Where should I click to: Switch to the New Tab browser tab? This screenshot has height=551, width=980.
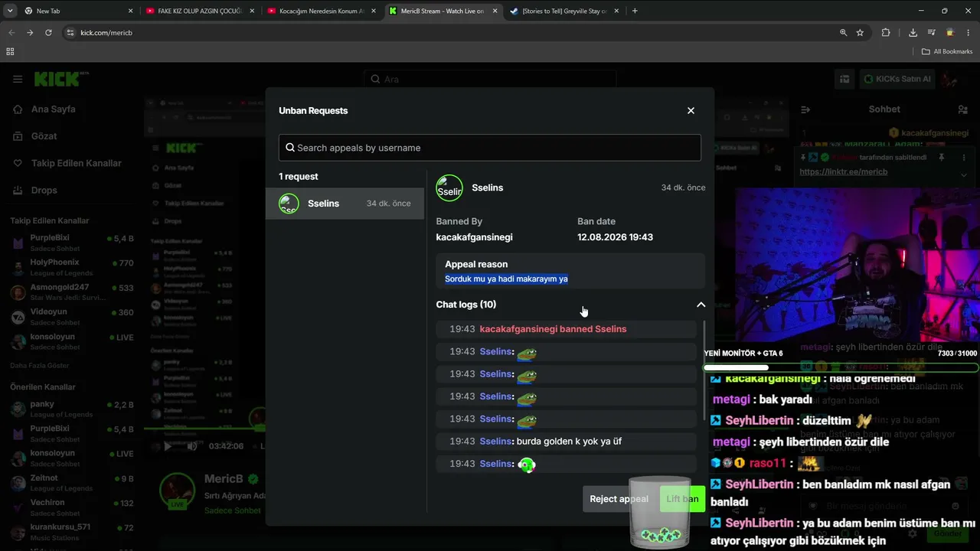pyautogui.click(x=78, y=11)
